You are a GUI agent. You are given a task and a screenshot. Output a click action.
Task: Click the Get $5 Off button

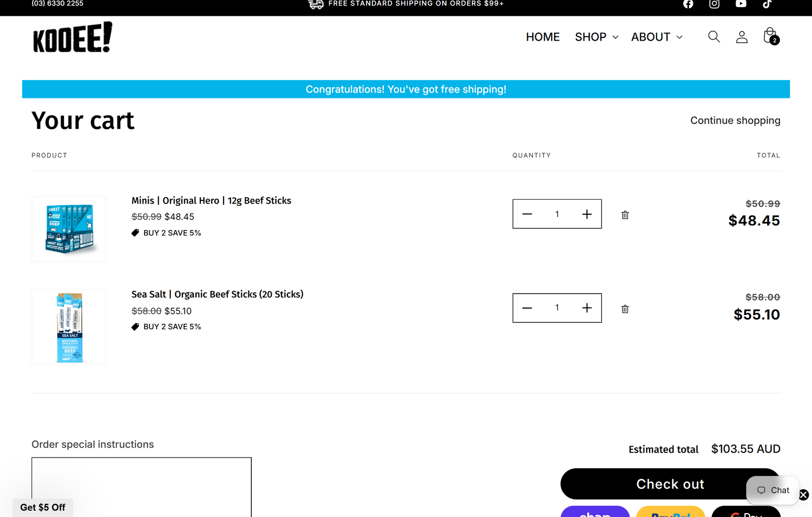[x=43, y=508]
